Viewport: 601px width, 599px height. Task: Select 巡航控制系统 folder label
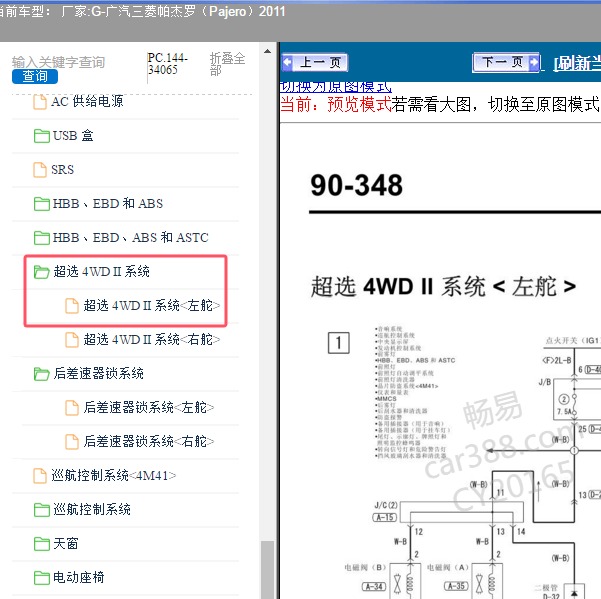[92, 509]
